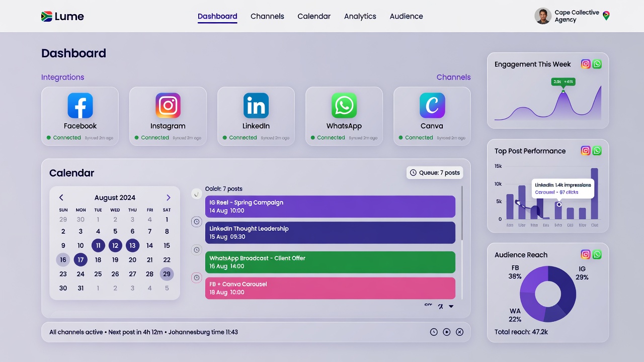Screen dimensions: 644x362
Task: Open FB + Canva Carousel post
Action: [x=330, y=288]
